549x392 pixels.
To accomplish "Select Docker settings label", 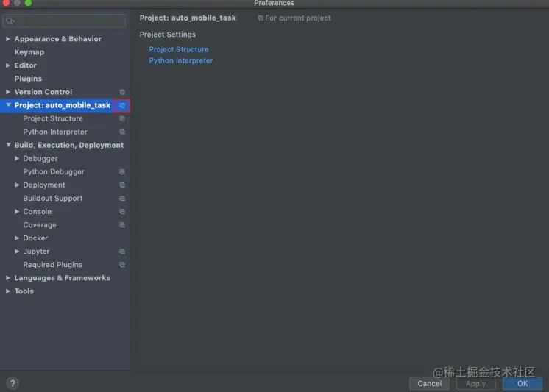I will [35, 238].
